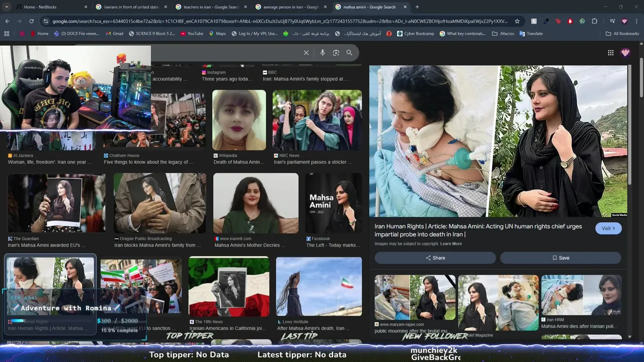Open maryam-rajavi.com related image
The height and width of the screenshot is (362, 644).
click(415, 297)
